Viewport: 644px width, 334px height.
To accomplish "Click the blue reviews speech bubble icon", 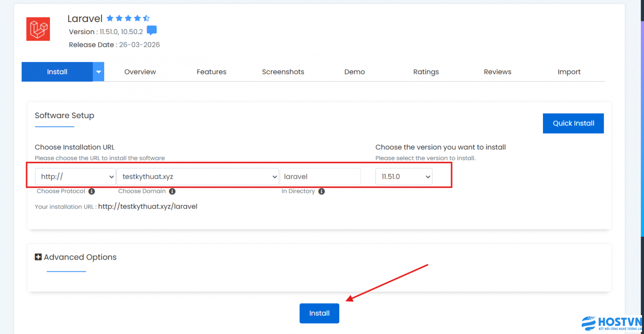I will (152, 31).
